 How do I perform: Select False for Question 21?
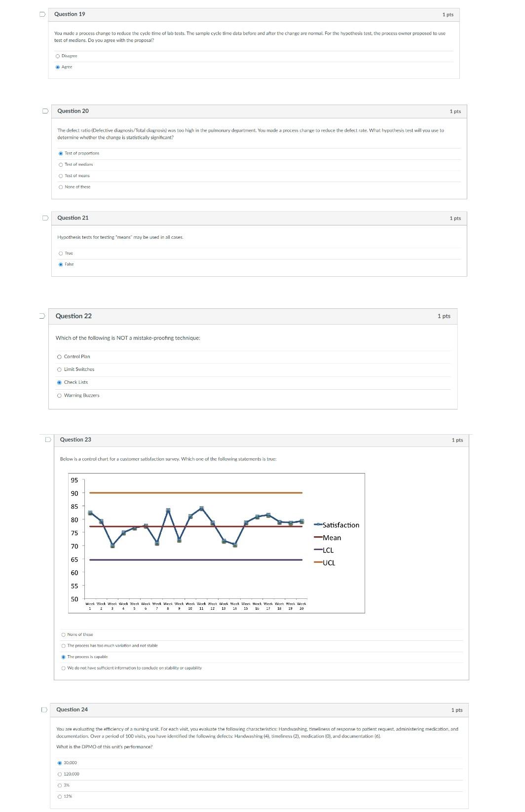click(61, 264)
